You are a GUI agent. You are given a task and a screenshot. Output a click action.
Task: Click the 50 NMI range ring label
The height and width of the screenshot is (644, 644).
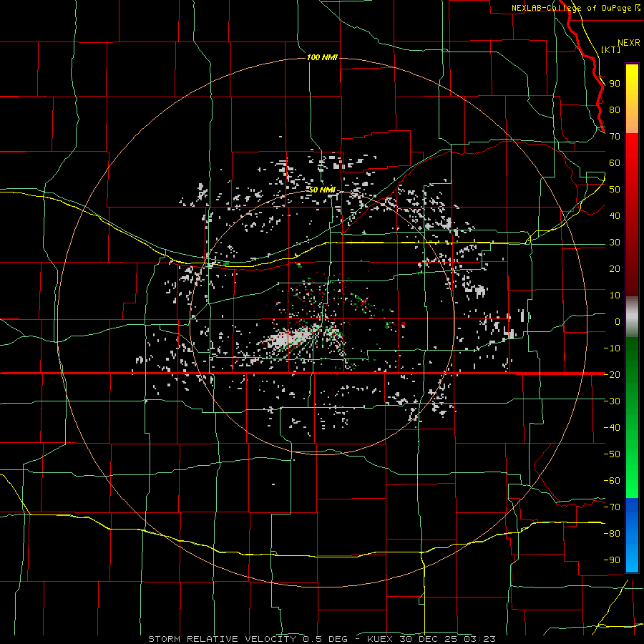point(322,190)
